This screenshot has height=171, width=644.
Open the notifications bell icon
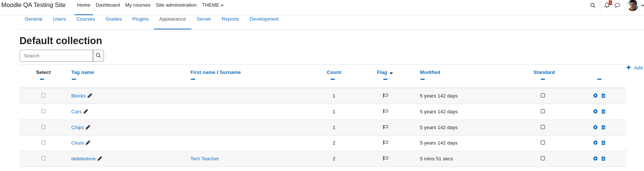(x=607, y=5)
